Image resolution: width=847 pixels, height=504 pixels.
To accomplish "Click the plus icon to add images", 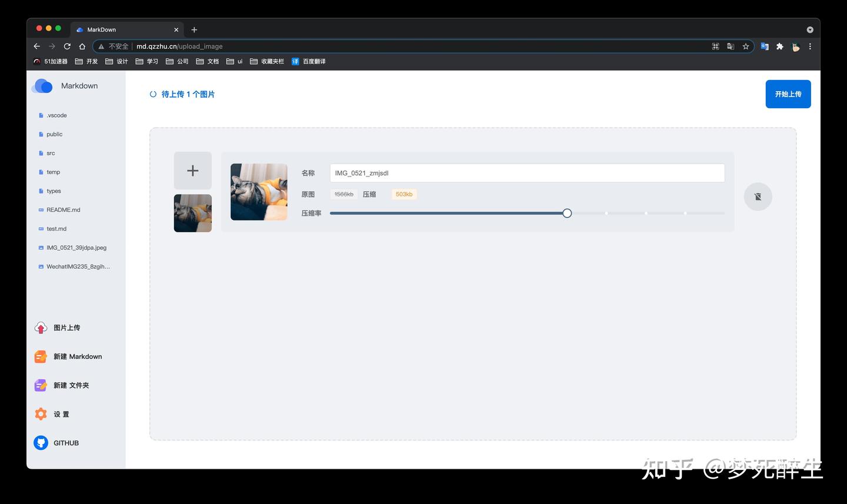I will point(192,170).
